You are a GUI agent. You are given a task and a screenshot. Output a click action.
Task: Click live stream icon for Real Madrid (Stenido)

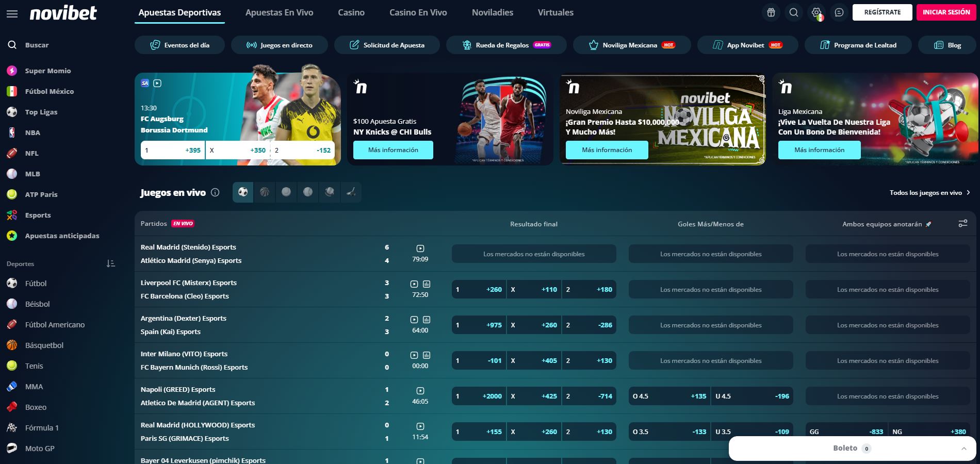point(420,248)
